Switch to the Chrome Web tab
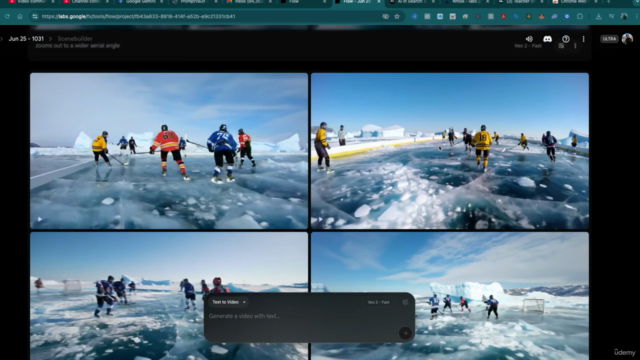This screenshot has width=640, height=360. coord(574,2)
